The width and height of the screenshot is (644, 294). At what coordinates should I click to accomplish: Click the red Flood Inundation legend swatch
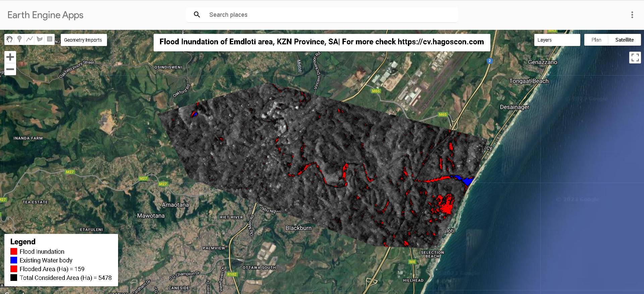[x=14, y=251]
